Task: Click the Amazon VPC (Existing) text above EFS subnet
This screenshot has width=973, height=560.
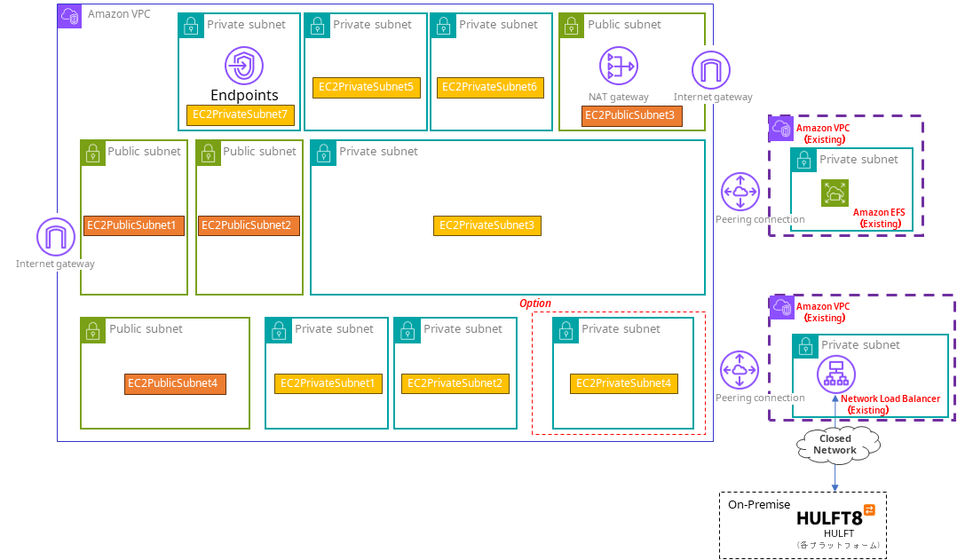Action: pos(823,134)
